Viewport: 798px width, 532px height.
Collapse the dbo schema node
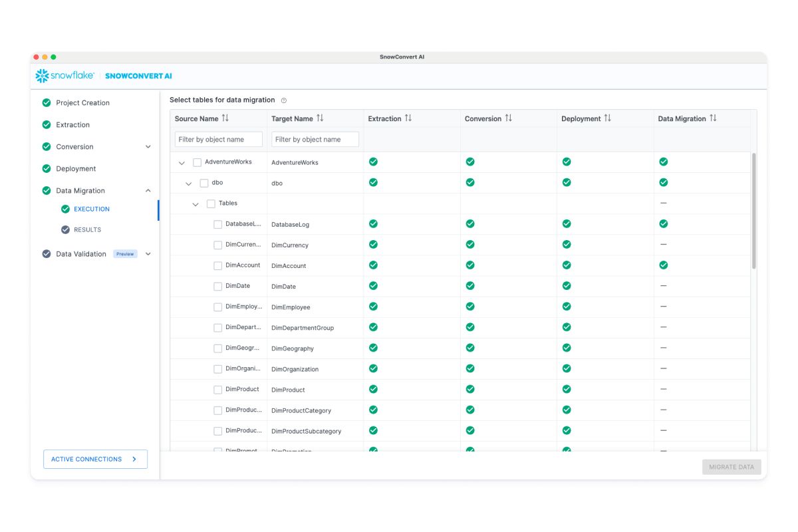[188, 184]
